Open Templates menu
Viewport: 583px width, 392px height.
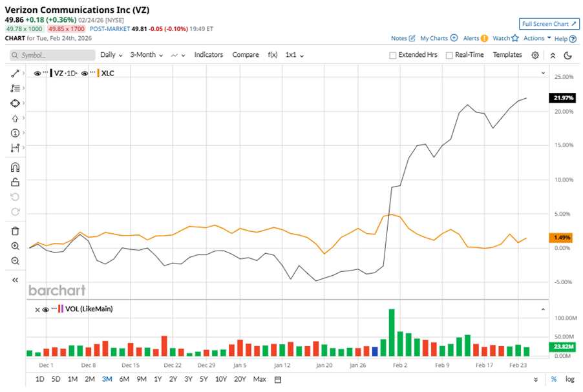tap(507, 55)
